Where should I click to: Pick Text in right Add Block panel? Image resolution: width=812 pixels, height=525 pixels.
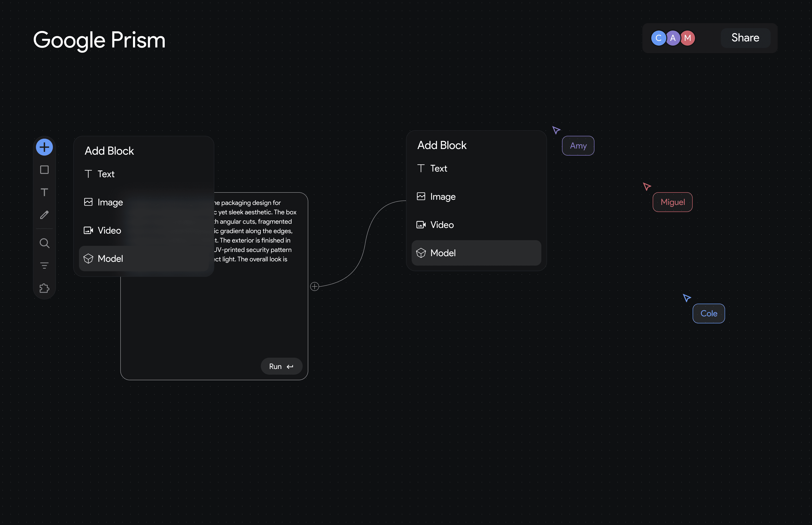point(439,168)
